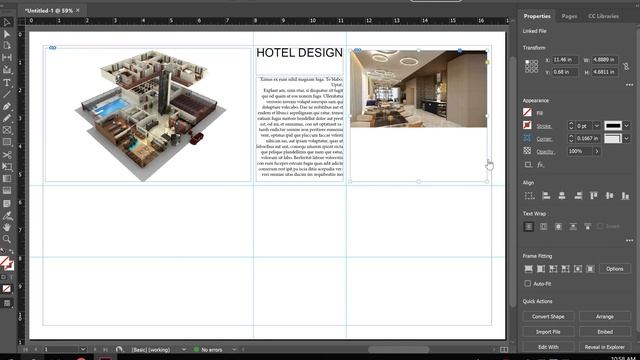Pick the Line tool
Viewport: 640px width, 360px height.
click(x=7, y=94)
